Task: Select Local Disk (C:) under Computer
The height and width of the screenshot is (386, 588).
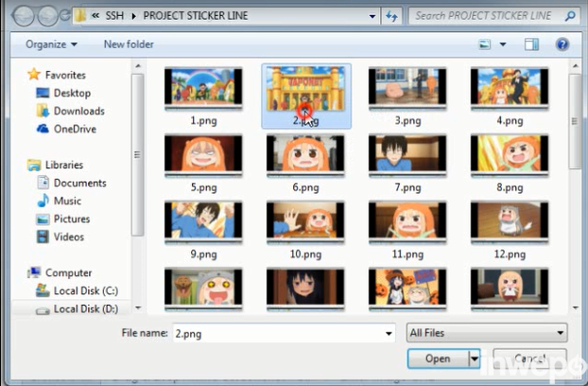Action: coord(86,290)
